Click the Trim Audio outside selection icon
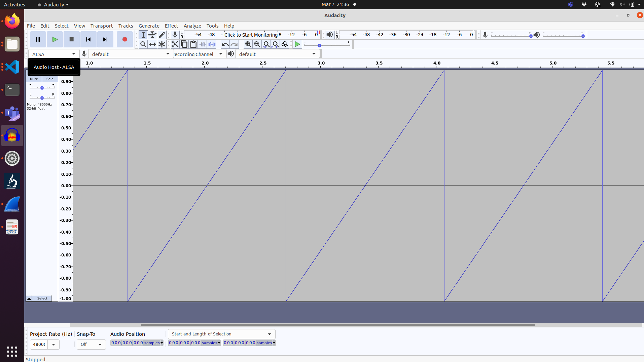The height and width of the screenshot is (362, 644). coord(203,44)
